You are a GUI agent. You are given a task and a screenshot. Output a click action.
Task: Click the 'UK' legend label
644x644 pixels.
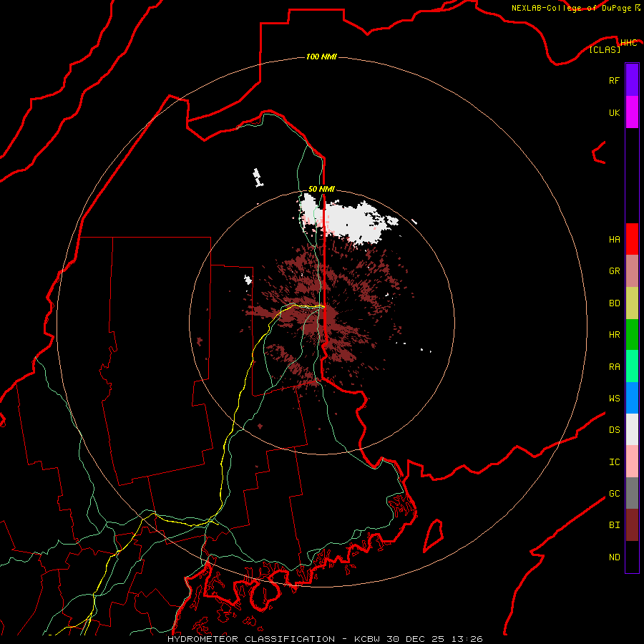614,112
